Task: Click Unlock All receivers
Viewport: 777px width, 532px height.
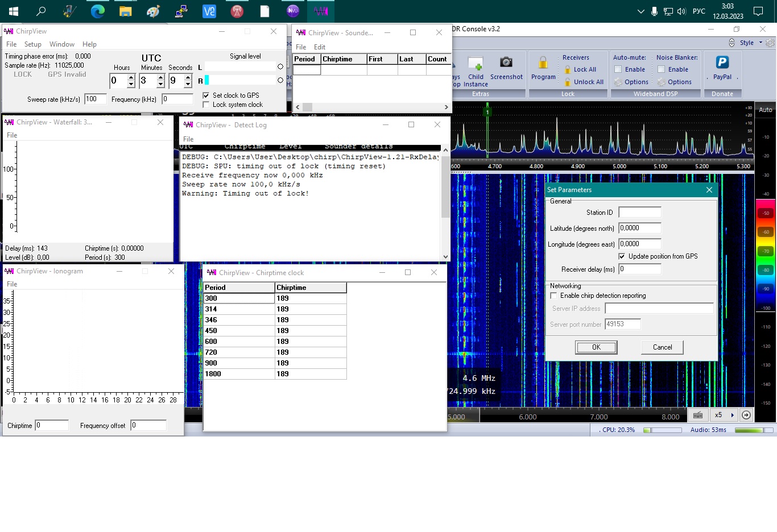Action: pos(584,82)
